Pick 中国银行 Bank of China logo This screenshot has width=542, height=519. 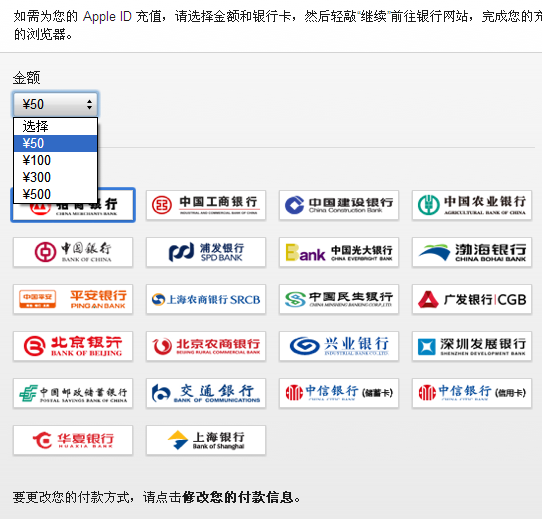click(73, 252)
